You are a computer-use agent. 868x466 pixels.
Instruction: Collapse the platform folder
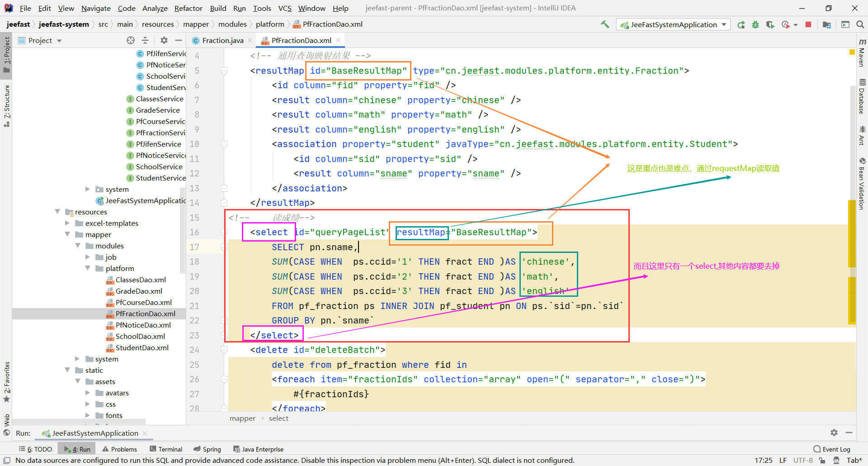88,268
